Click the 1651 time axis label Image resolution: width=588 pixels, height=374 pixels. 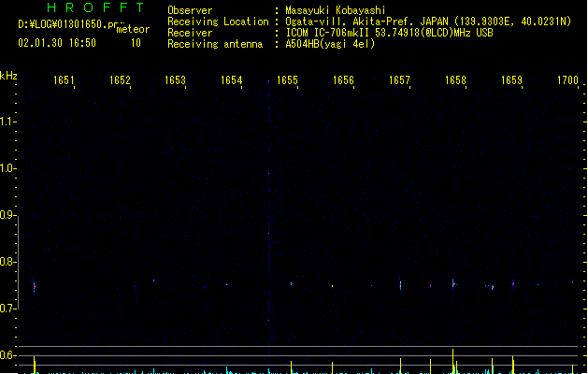pyautogui.click(x=64, y=80)
